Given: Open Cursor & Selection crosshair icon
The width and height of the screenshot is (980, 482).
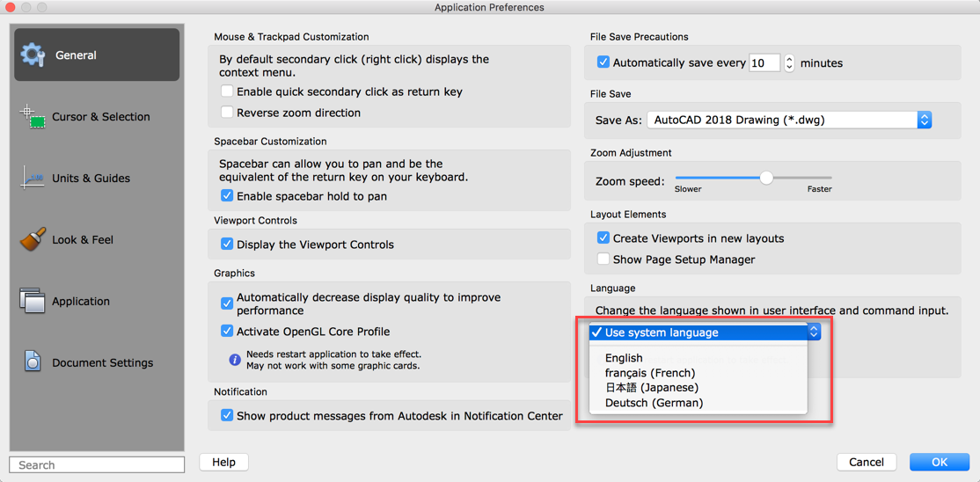Looking at the screenshot, I should (x=33, y=116).
